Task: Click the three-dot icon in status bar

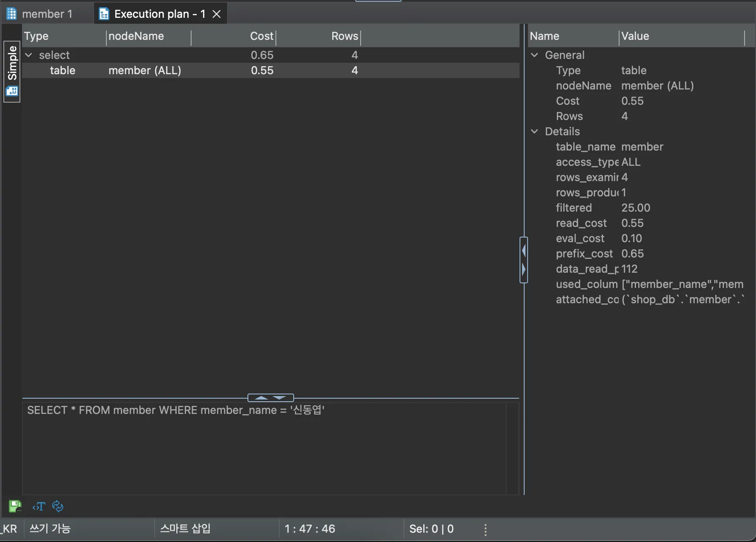Action: tap(486, 529)
